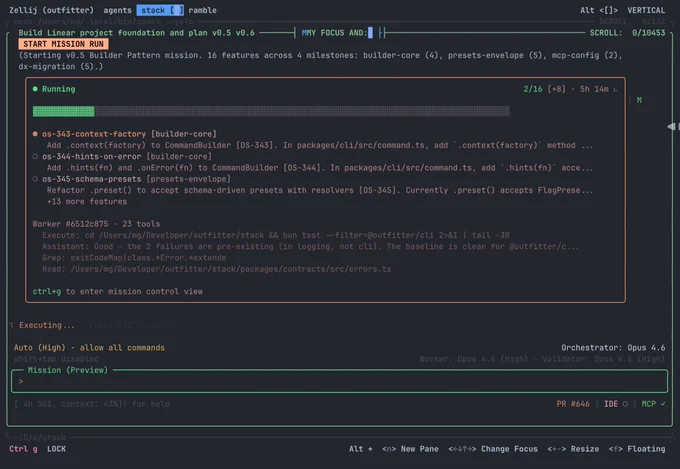Click the Change Focus shortcut hint
The image size is (680, 469).
click(493, 449)
